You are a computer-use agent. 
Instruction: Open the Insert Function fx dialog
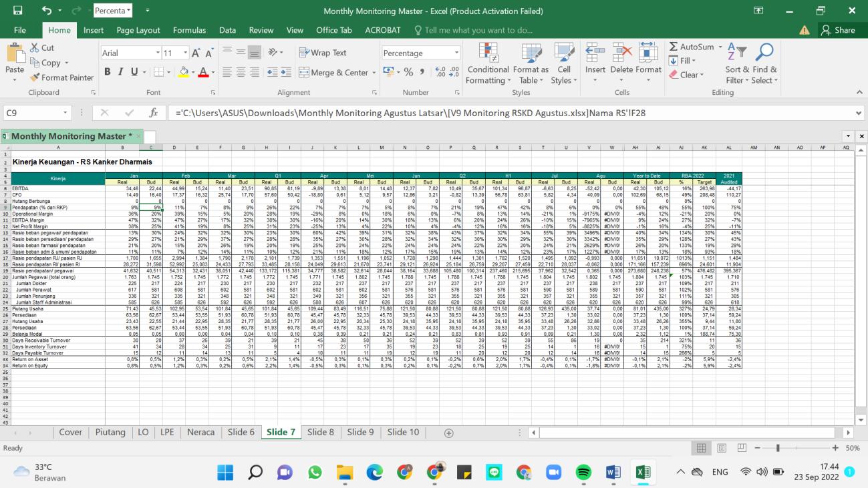click(x=153, y=113)
